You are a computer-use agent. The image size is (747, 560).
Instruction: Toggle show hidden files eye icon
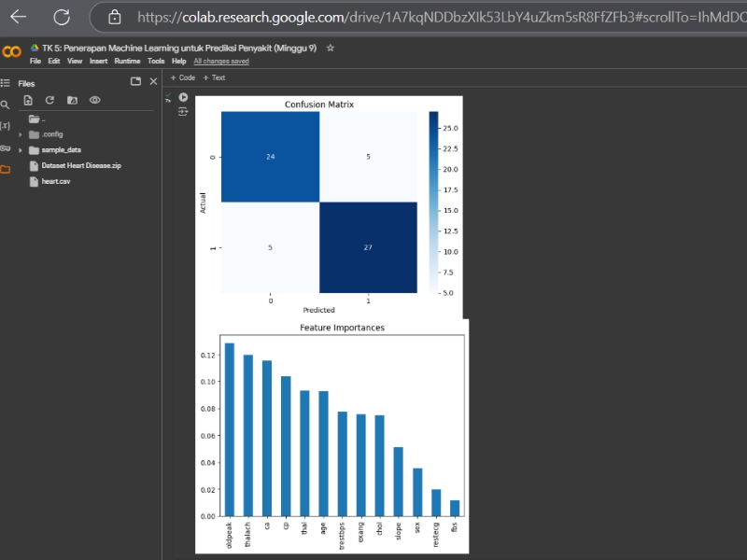coord(95,100)
